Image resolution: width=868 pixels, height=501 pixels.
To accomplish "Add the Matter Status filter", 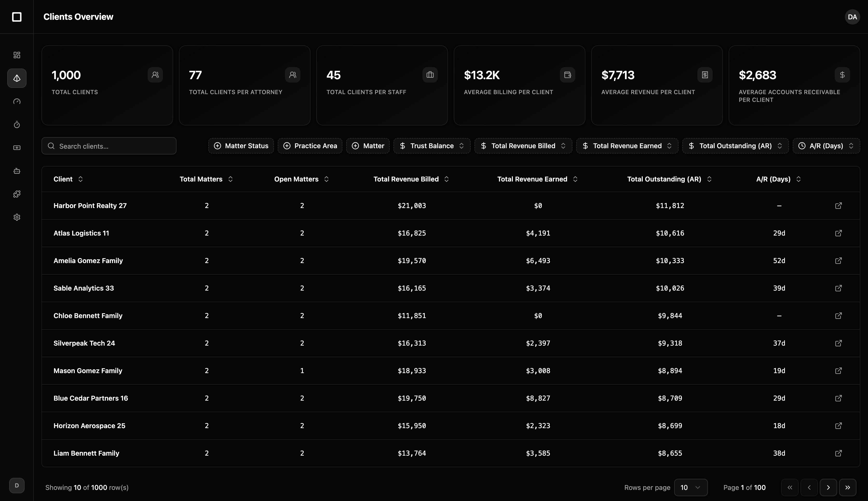I will coord(241,146).
